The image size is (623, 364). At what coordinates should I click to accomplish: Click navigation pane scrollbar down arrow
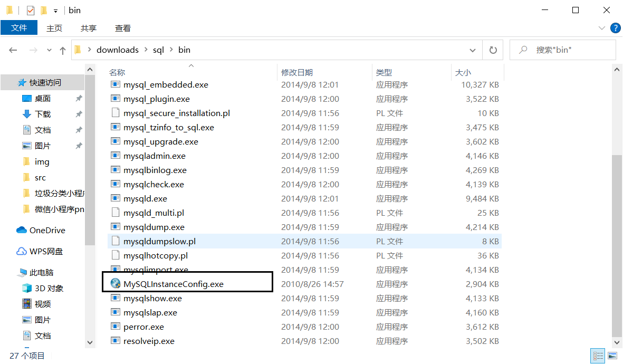[x=90, y=342]
